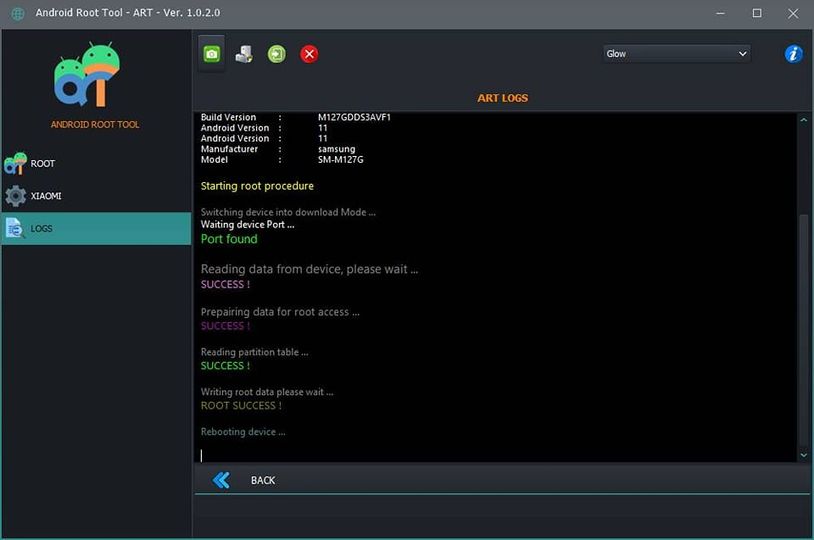Close the Android Root Tool window
Viewport: 814px width, 540px height.
point(793,14)
